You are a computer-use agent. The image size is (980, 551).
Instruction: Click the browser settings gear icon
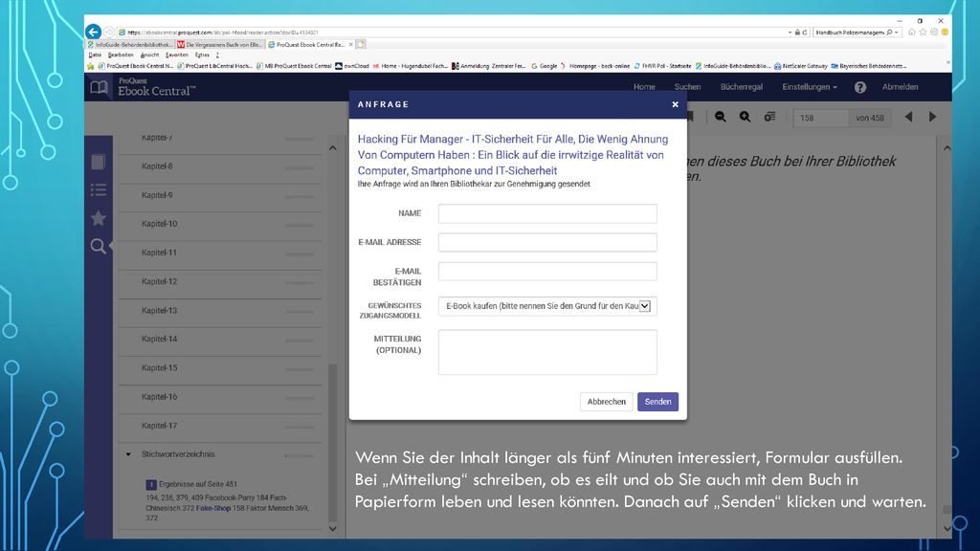tap(934, 32)
